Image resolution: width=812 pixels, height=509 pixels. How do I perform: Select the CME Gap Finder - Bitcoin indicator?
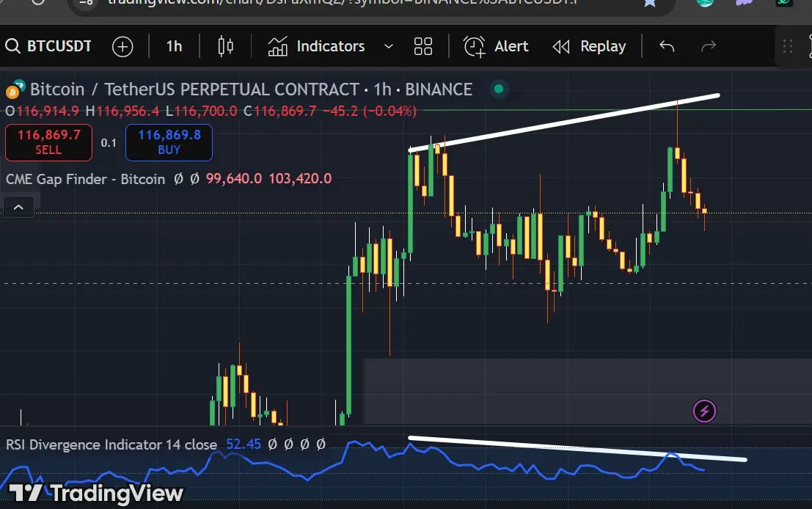[x=85, y=179]
